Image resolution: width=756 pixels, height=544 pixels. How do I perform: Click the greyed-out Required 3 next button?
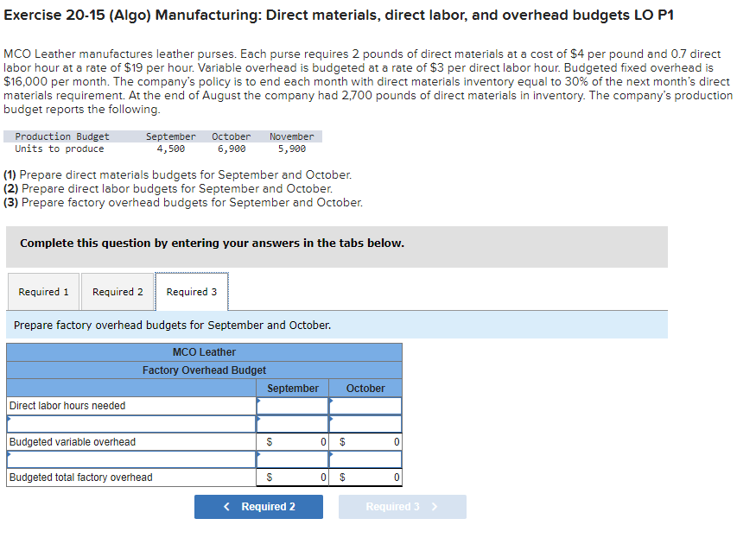(402, 506)
